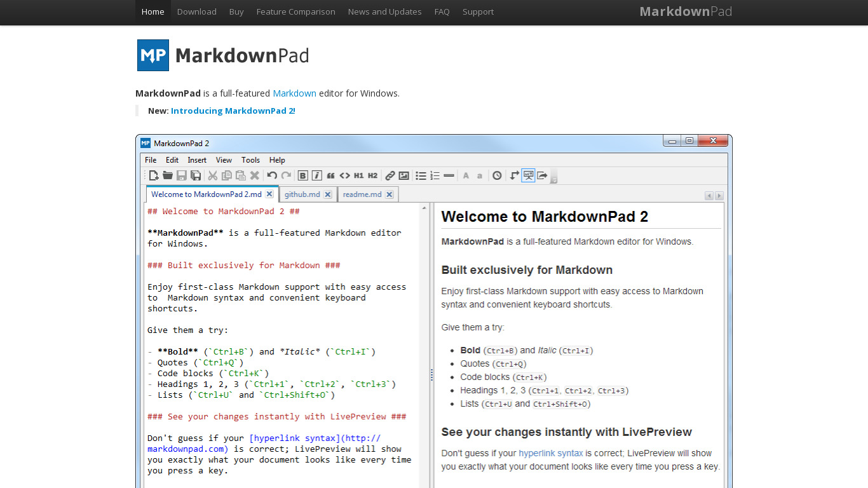Viewport: 868px width, 488px height.
Task: Close the github.md tab
Action: [328, 194]
